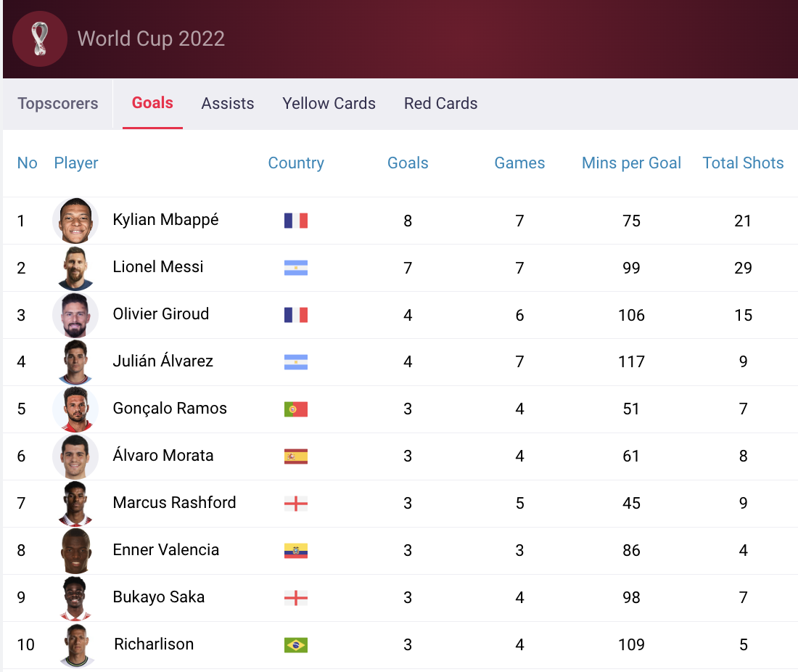Click Marcus Rashford's England flag icon

296,504
